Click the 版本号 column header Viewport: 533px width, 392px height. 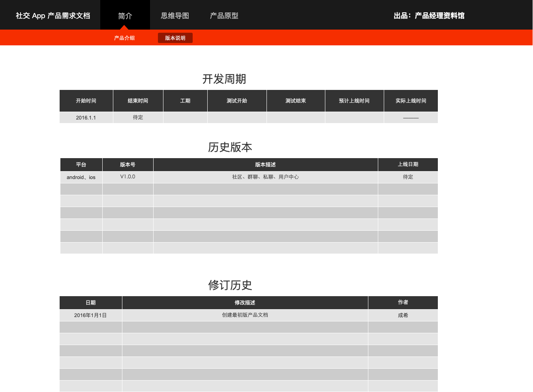point(128,164)
